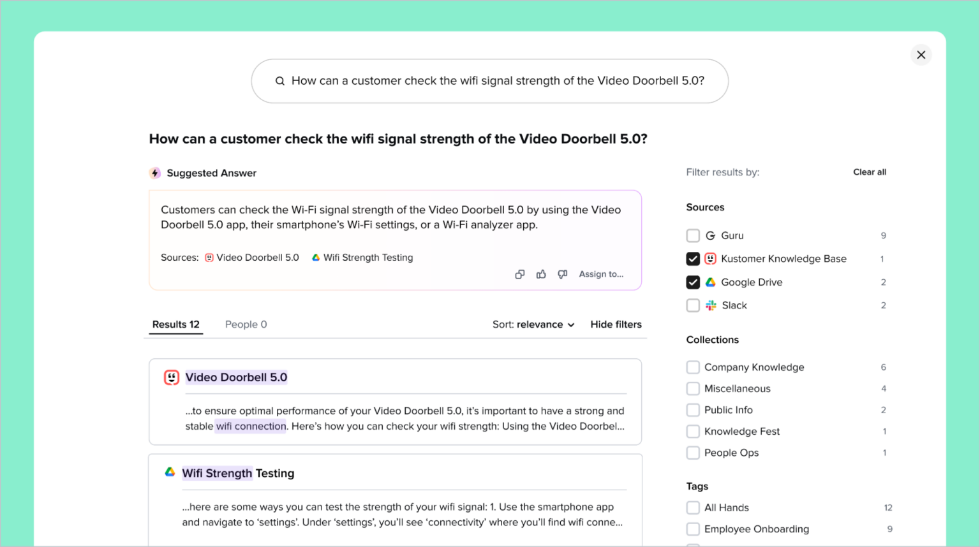This screenshot has width=980, height=547.
Task: Click the Clear all filters link
Action: coord(869,171)
